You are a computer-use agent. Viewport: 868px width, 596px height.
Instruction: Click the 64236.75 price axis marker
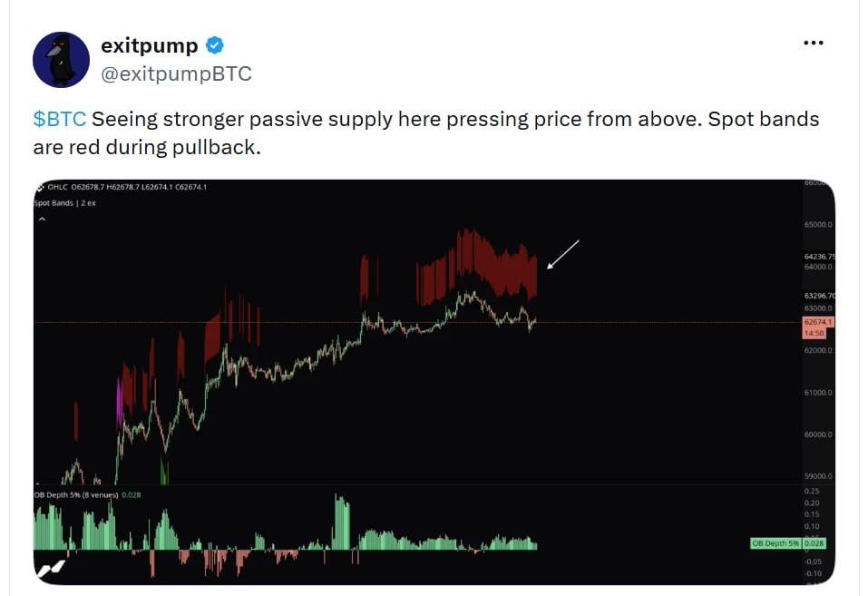click(819, 257)
